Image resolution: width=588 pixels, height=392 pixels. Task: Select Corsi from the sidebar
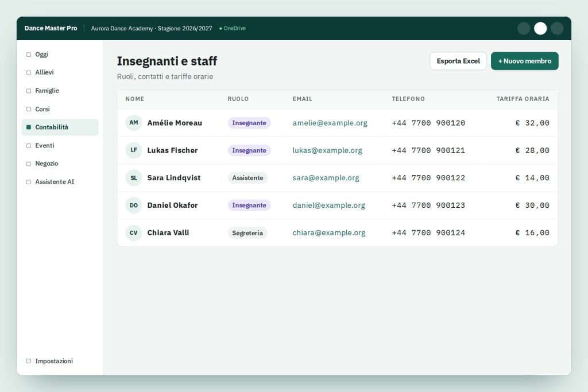[x=60, y=109]
